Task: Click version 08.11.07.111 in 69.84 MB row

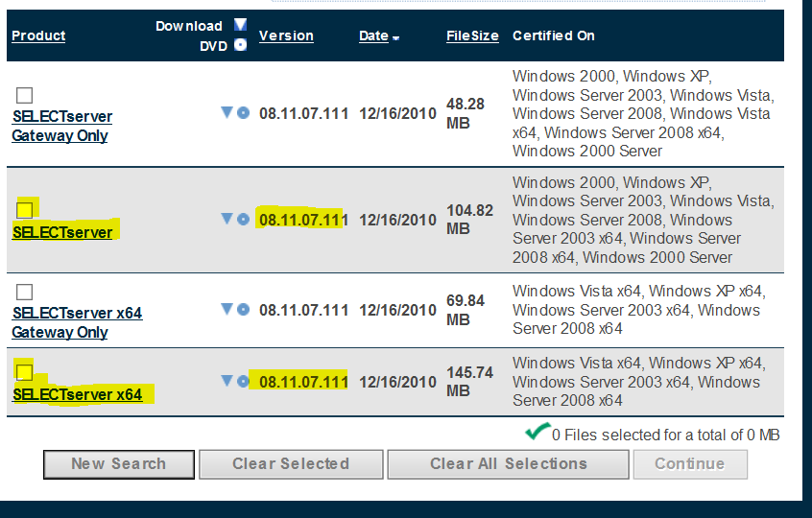Action: 303,310
